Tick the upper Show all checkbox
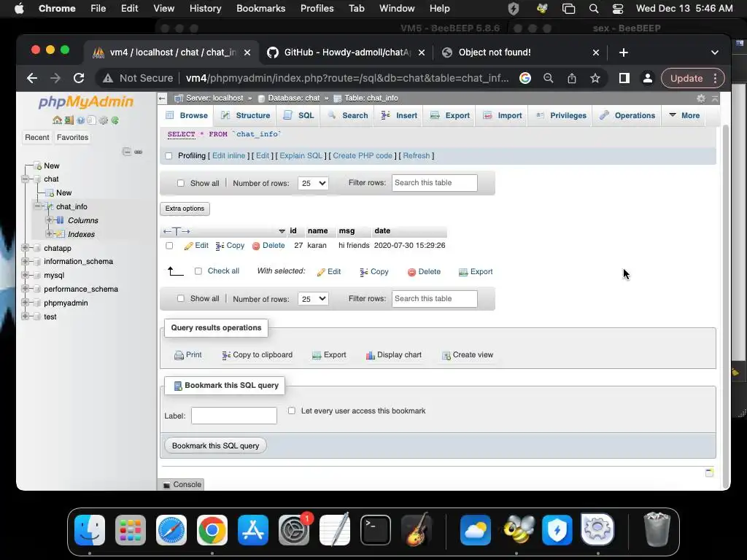747x560 pixels. [x=181, y=183]
